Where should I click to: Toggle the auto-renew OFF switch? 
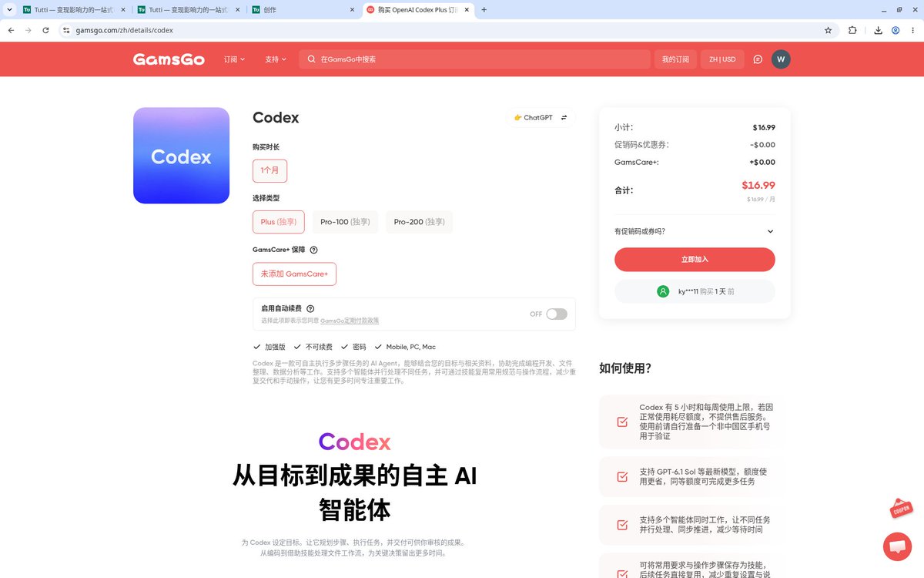(x=557, y=314)
